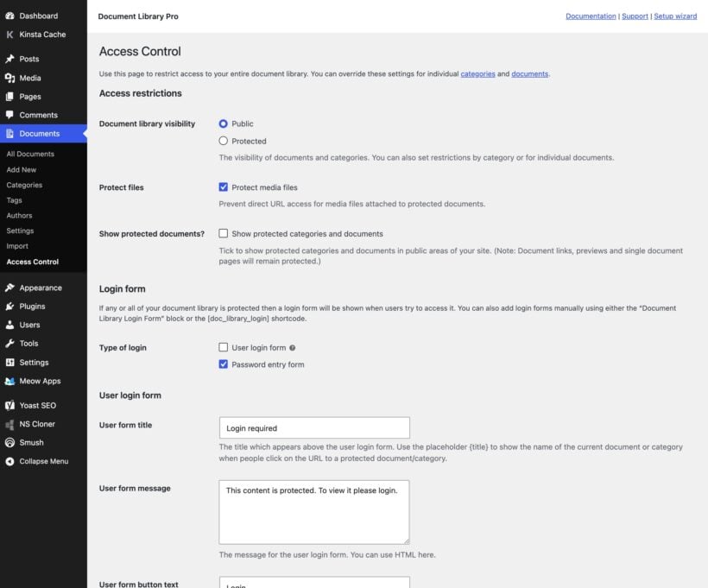
Task: Open Import submenu item
Action: (17, 246)
